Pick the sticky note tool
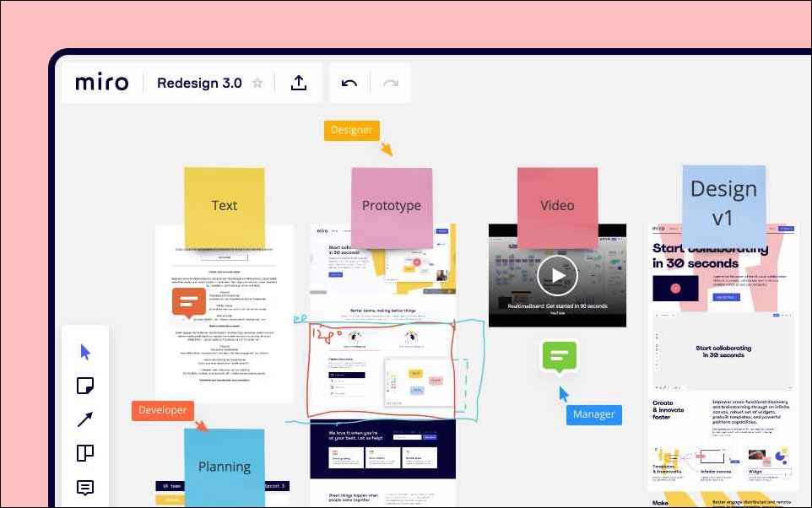 coord(85,386)
